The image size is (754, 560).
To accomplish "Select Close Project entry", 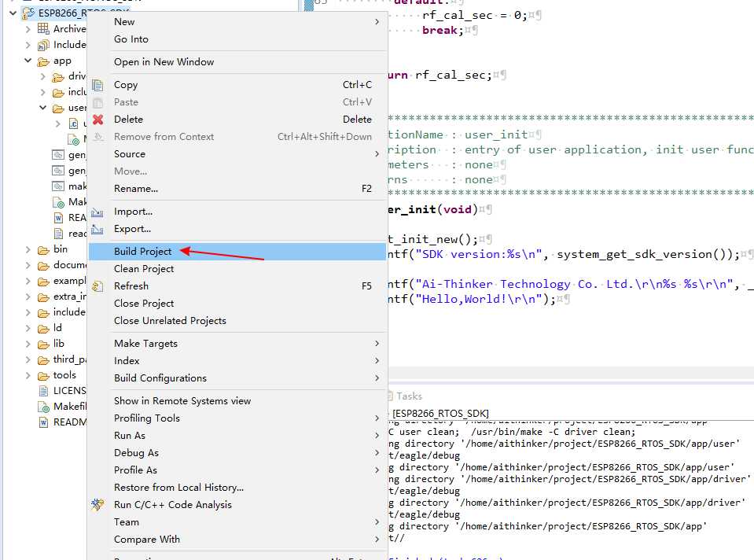I will [237, 304].
